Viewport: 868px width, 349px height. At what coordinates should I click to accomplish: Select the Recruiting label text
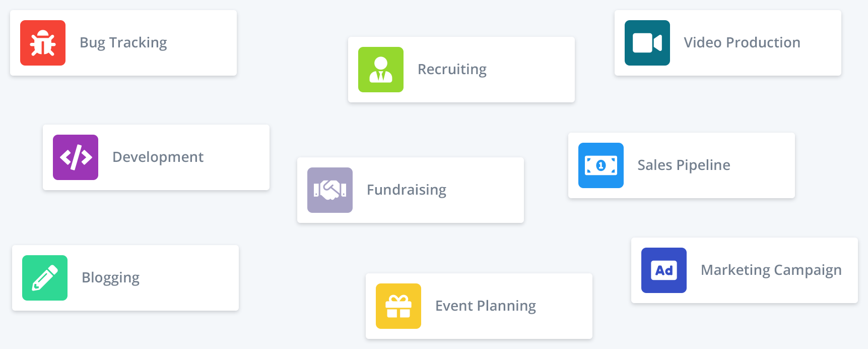452,70
